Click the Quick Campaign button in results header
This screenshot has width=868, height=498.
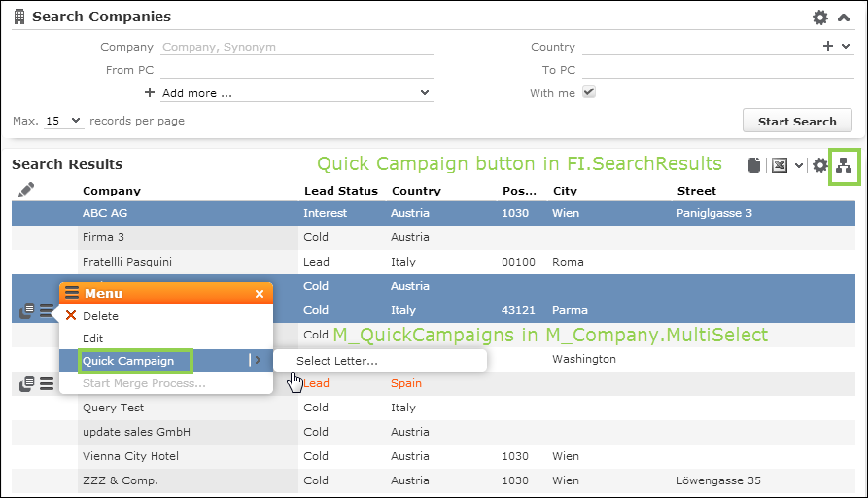844,165
